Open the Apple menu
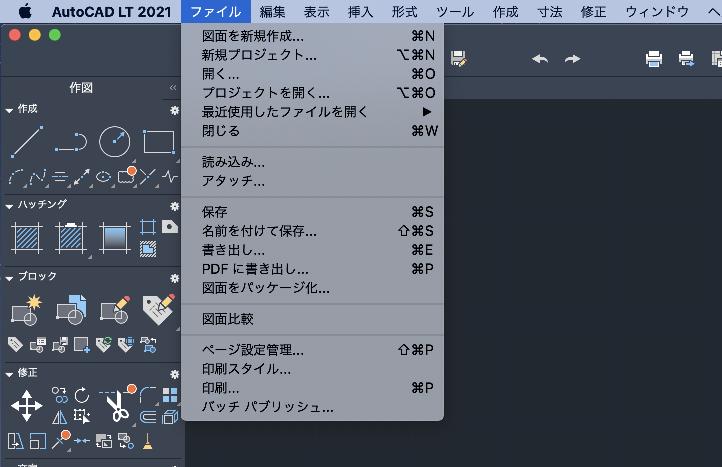 (25, 12)
